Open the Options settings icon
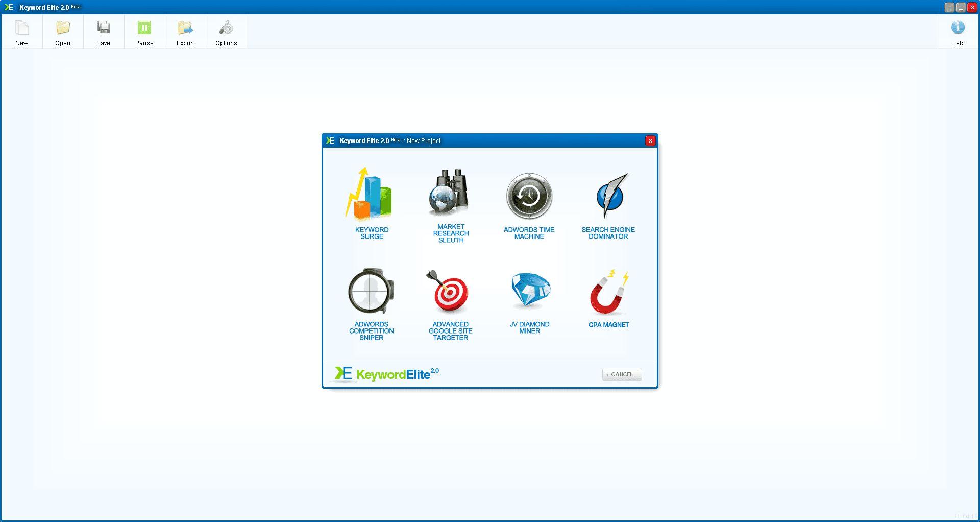The width and height of the screenshot is (980, 522). (x=226, y=28)
